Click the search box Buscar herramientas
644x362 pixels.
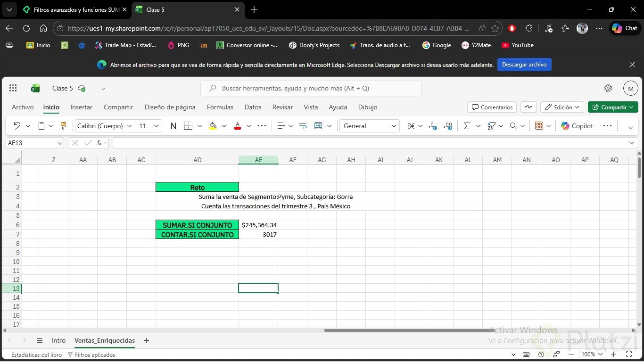click(x=311, y=88)
